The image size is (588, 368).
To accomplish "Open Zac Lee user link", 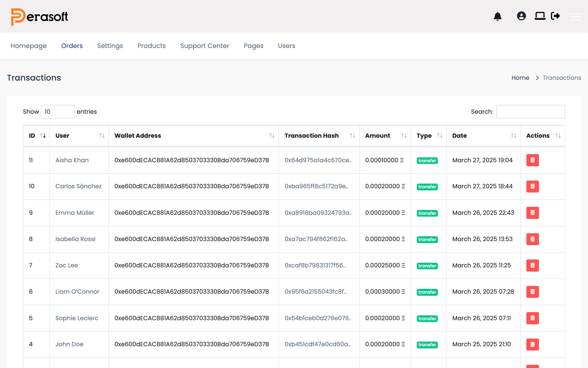I will [67, 265].
